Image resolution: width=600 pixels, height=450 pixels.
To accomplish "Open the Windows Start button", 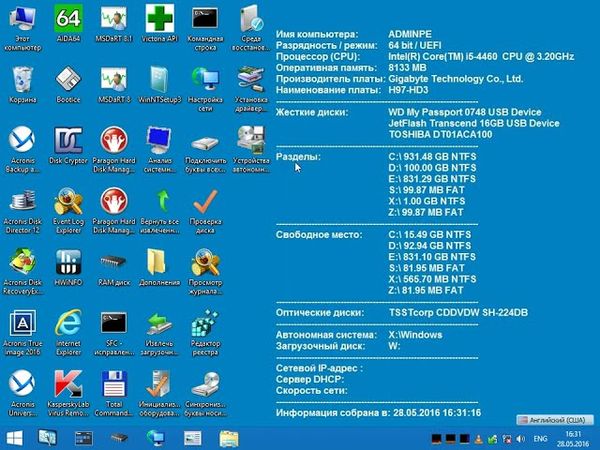I will coord(15,439).
